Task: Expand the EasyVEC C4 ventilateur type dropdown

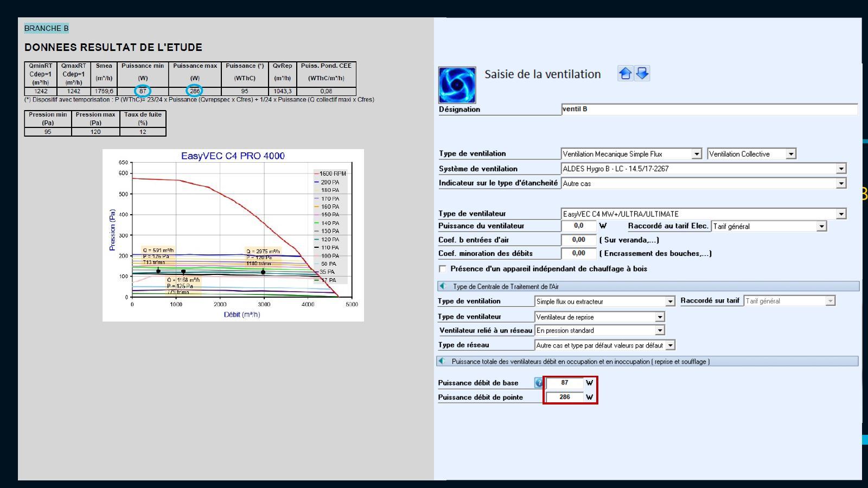Action: point(841,214)
